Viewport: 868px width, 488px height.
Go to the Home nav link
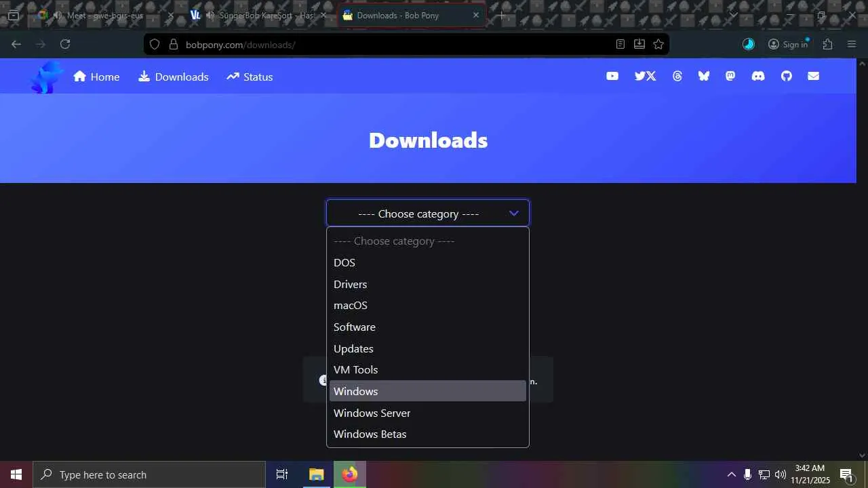[x=96, y=77]
